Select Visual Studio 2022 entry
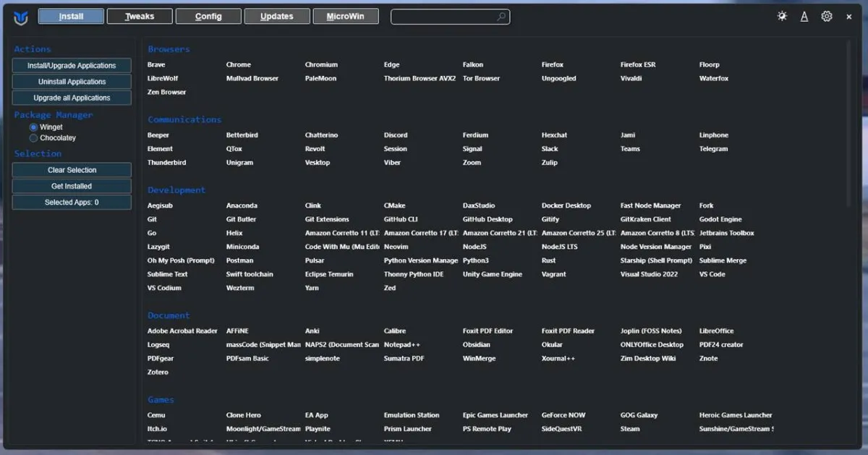The width and height of the screenshot is (868, 455). [x=649, y=274]
